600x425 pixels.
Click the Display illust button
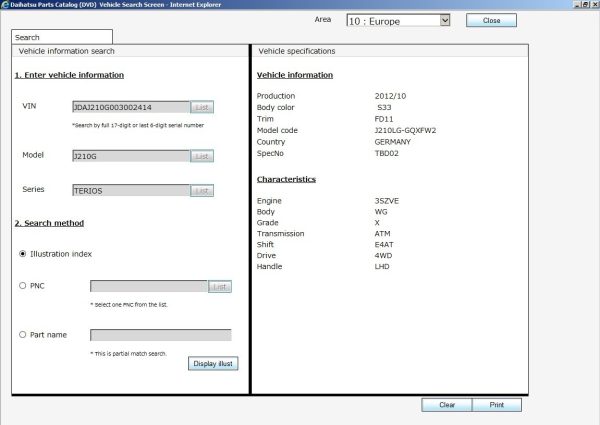213,363
